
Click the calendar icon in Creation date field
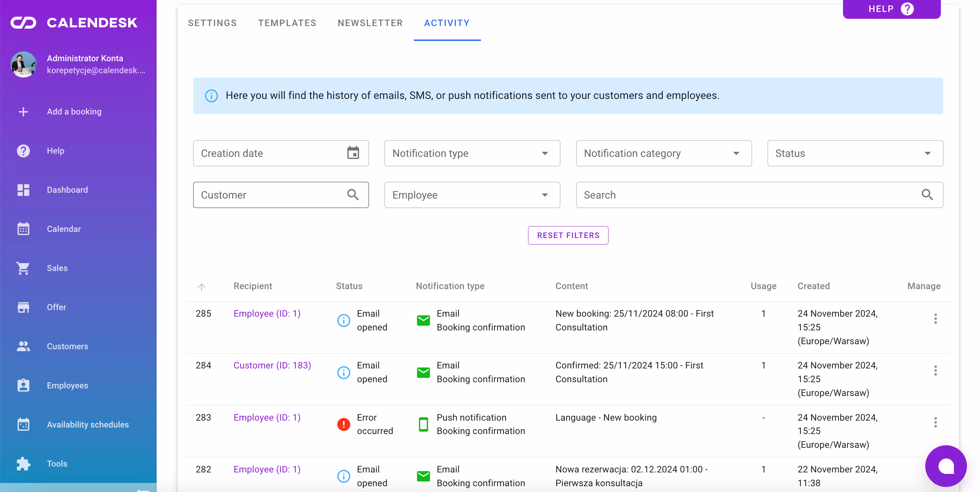tap(353, 153)
